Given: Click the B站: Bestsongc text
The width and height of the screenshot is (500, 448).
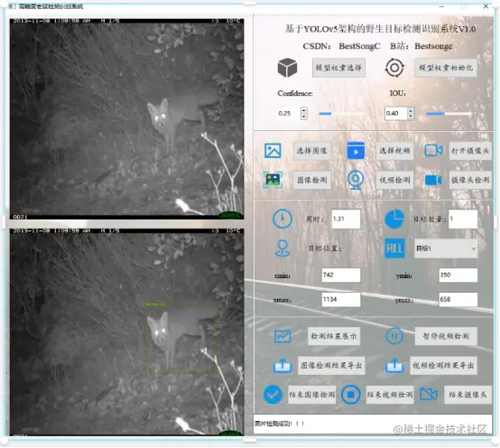Looking at the screenshot, I should click(421, 46).
